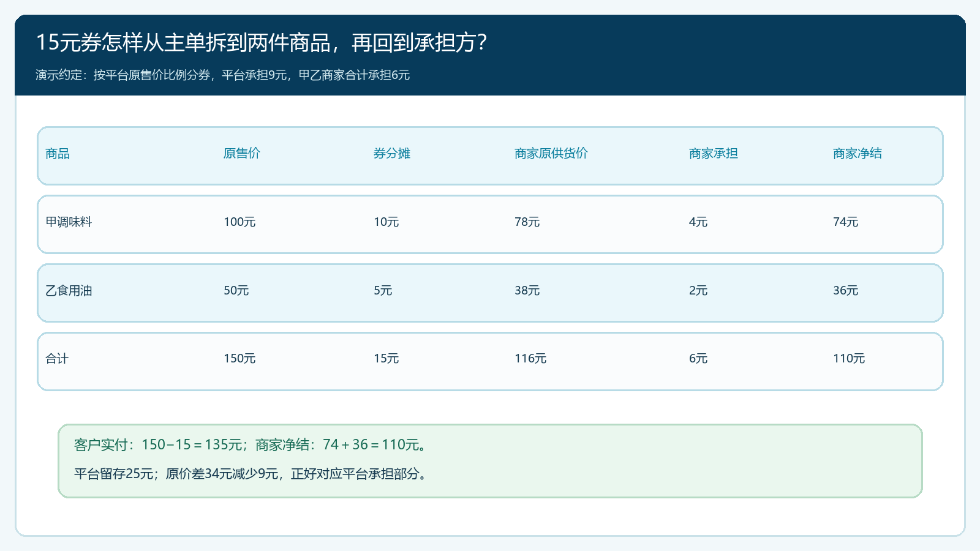Click the 商家承担 column header
Viewport: 980px width, 551px height.
(x=714, y=154)
